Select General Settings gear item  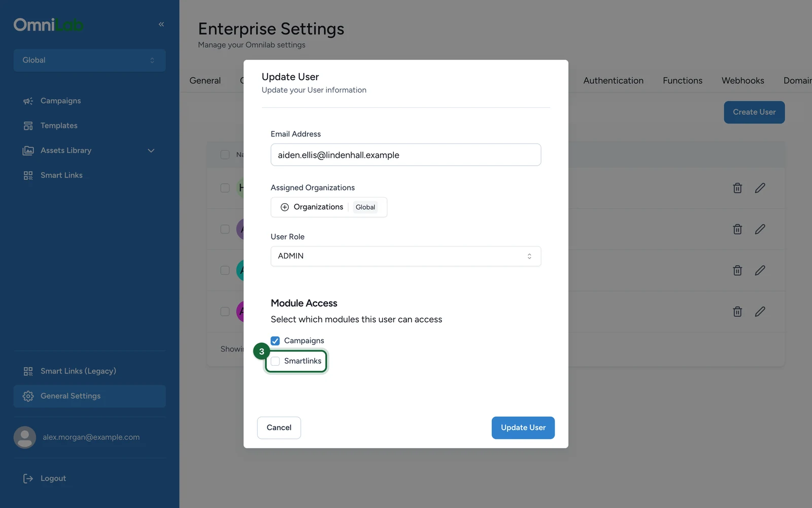tap(89, 396)
